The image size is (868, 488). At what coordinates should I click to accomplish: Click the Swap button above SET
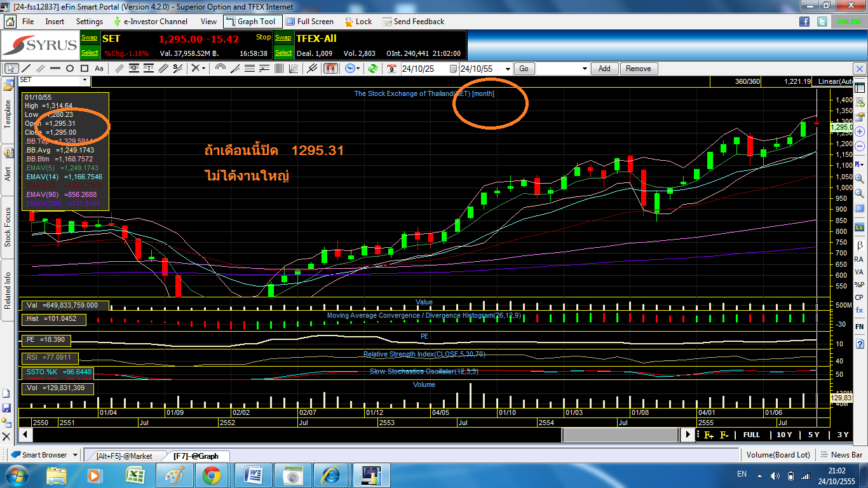click(x=90, y=37)
